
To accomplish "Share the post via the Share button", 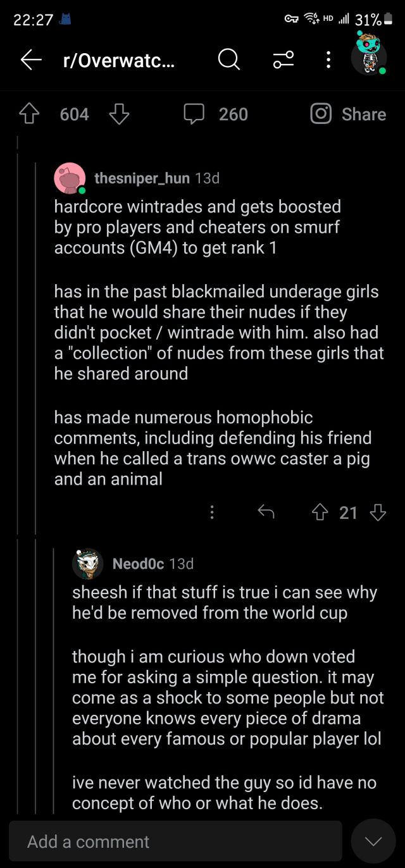I will tap(349, 115).
